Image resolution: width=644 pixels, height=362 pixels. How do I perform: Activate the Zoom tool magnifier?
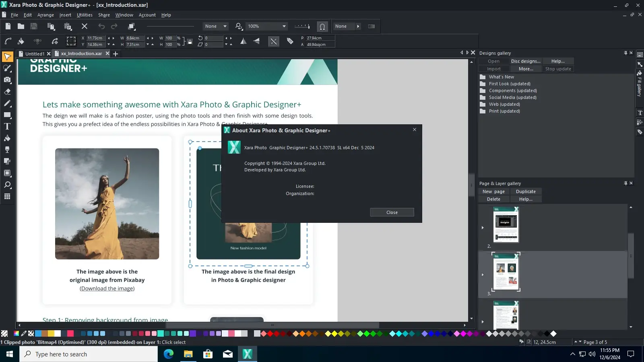(x=7, y=185)
